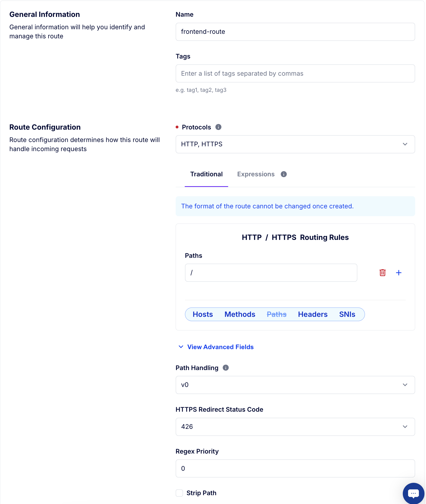Click the Path Handling info icon

point(226,368)
